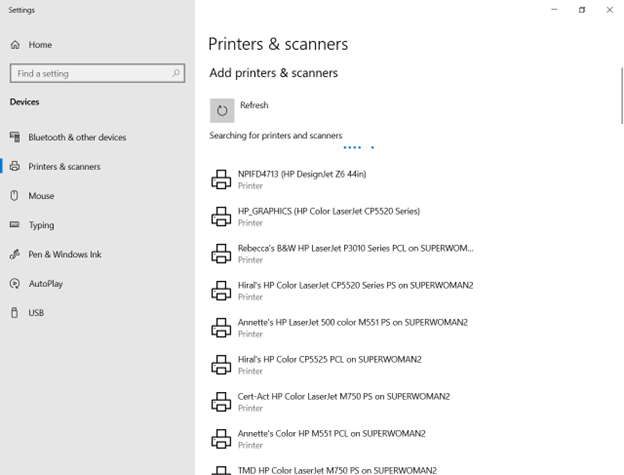The image size is (624, 475).
Task: Click printer icon beside Hiral's Color CP5525 PCL
Action: click(221, 364)
